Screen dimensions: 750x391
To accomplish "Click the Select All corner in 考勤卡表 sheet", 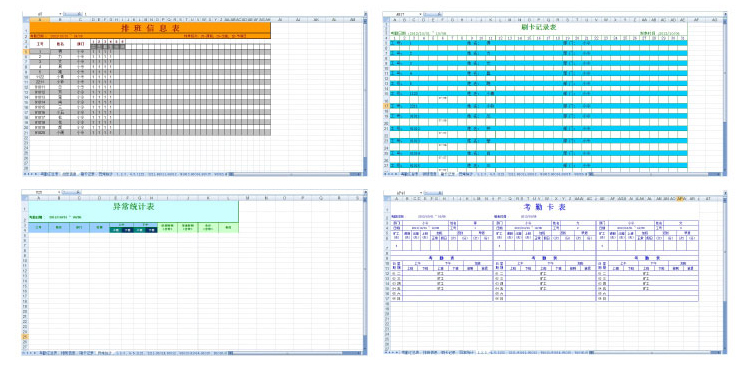I will [x=387, y=198].
